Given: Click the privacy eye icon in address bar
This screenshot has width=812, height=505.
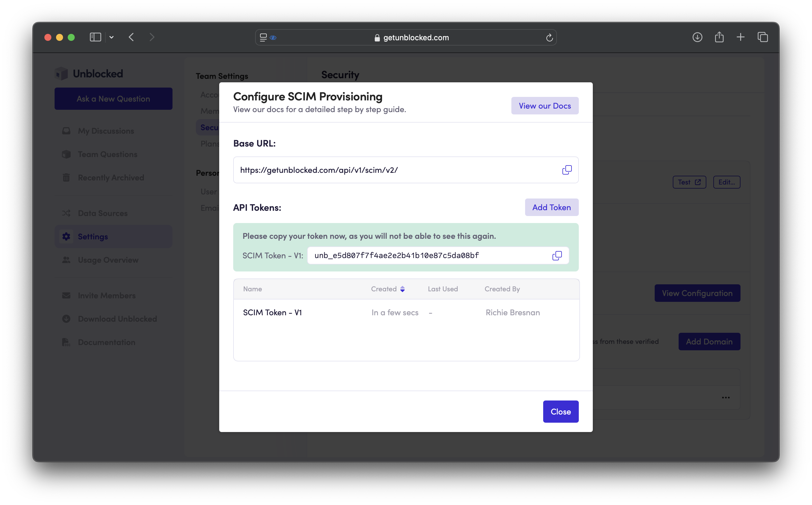Looking at the screenshot, I should point(273,38).
